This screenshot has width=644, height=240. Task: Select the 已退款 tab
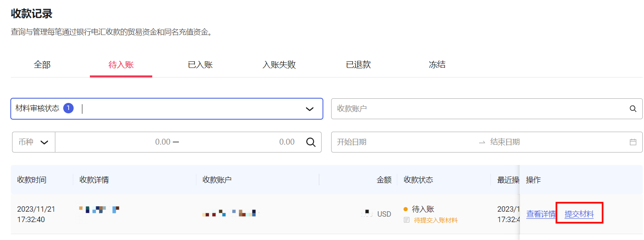click(358, 65)
